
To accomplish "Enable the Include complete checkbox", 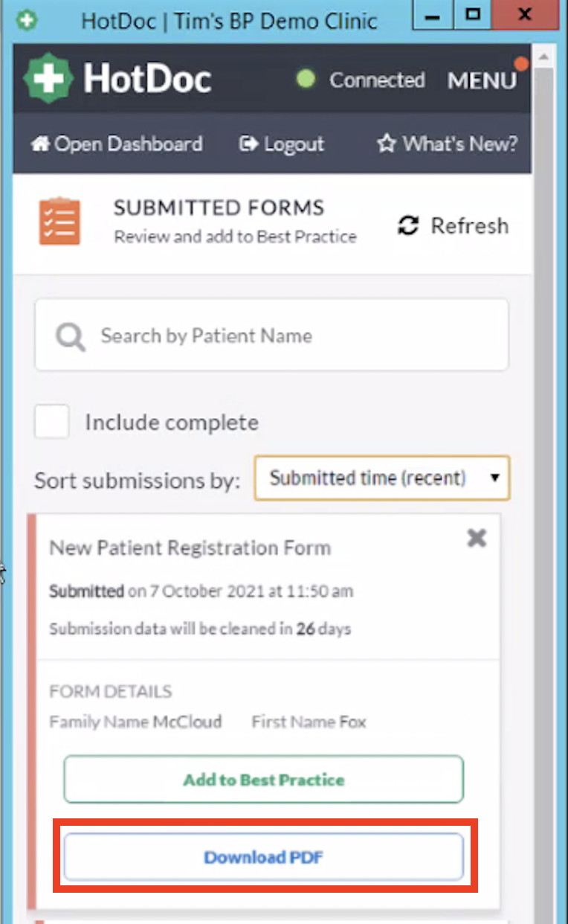I will coord(51,421).
